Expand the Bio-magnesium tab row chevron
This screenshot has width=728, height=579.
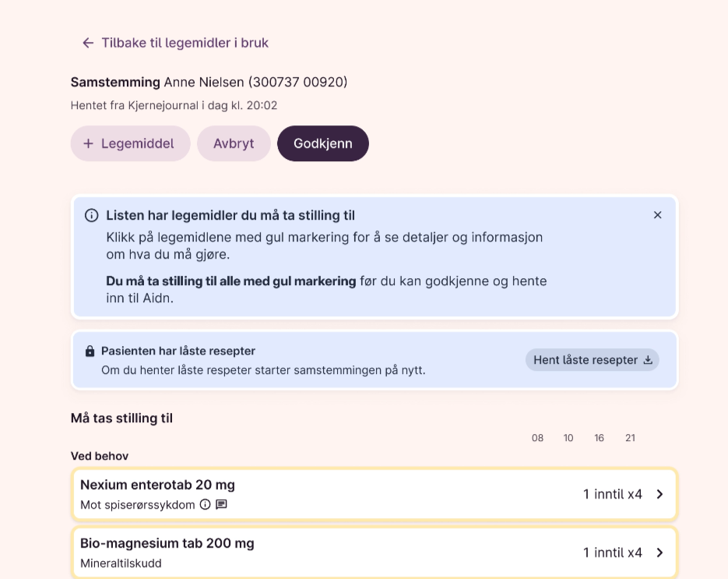[x=659, y=553]
